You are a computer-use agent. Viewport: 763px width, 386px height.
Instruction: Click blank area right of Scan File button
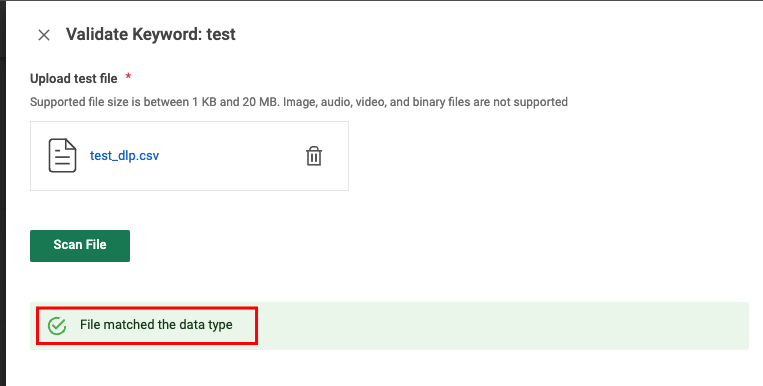[x=389, y=246]
